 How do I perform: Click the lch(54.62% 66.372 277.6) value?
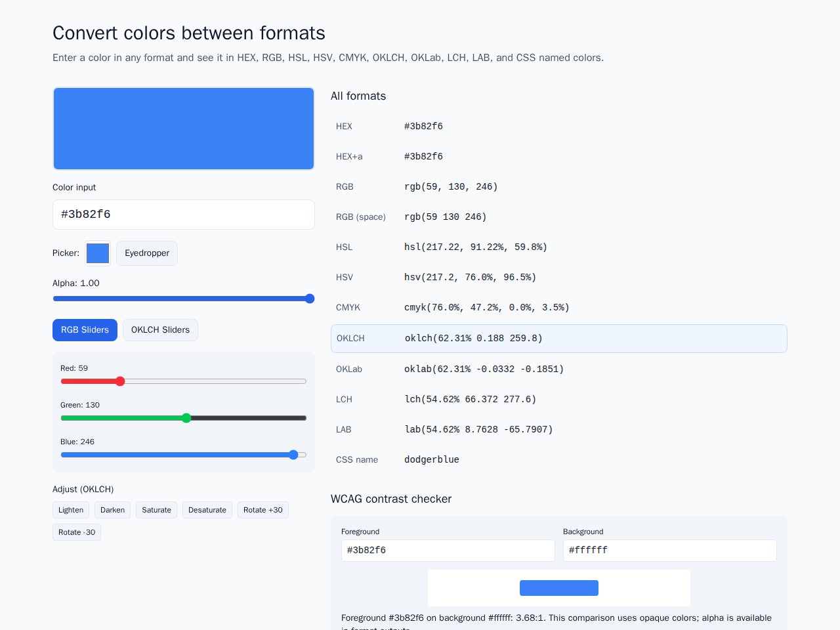pos(471,400)
